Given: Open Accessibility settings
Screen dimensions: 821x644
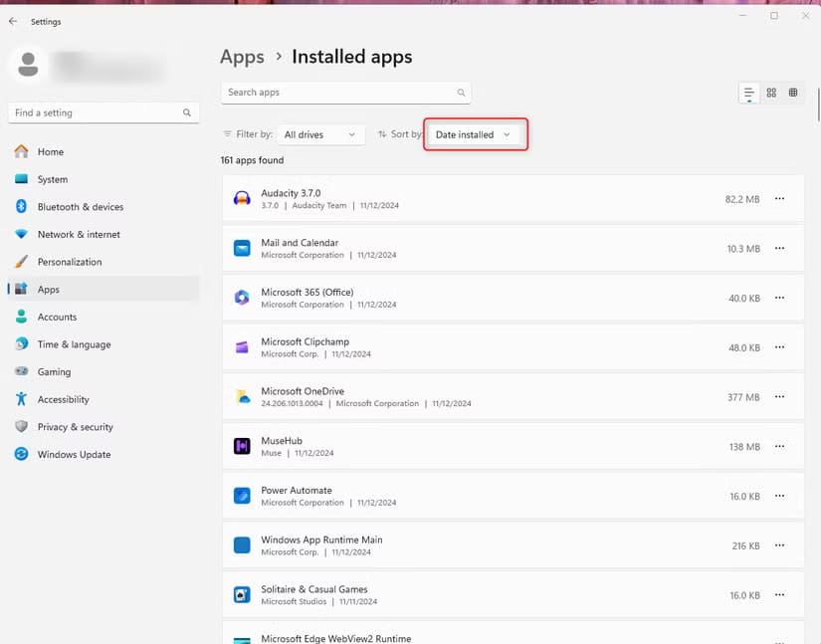Looking at the screenshot, I should [103, 399].
